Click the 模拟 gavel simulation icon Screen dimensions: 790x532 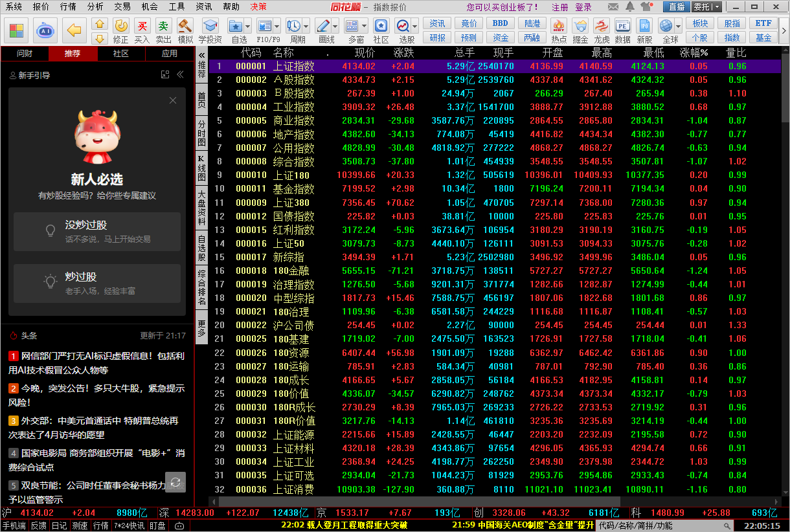[185, 27]
